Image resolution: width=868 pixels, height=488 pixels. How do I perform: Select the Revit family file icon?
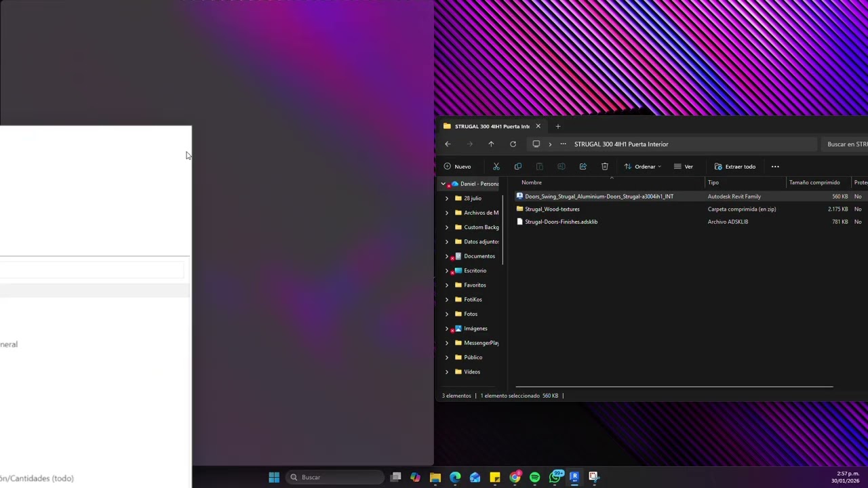click(519, 196)
